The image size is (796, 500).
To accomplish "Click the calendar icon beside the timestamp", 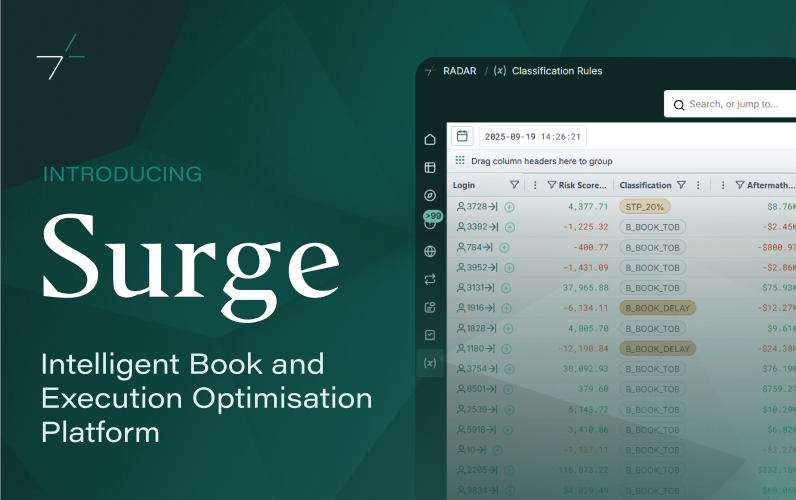I will pos(461,136).
